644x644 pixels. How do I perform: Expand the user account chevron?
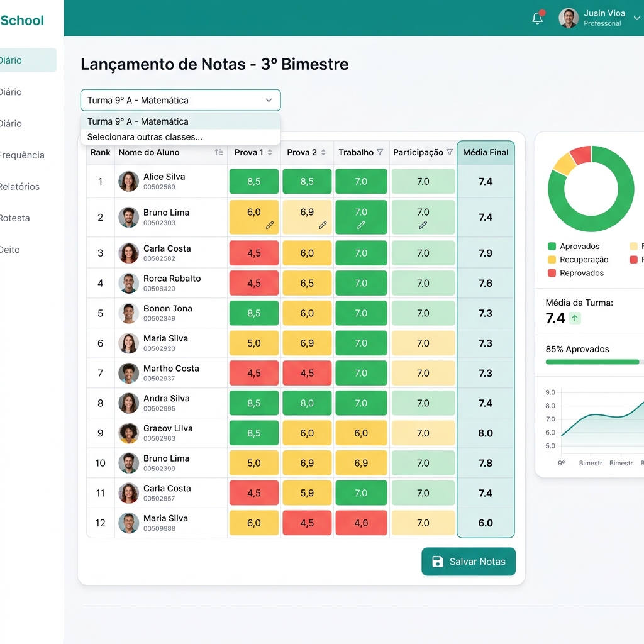coord(636,18)
